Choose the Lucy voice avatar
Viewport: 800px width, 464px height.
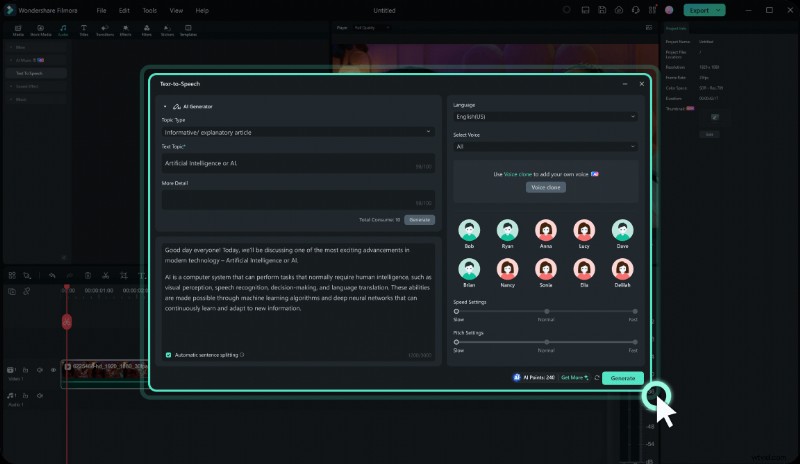point(584,231)
